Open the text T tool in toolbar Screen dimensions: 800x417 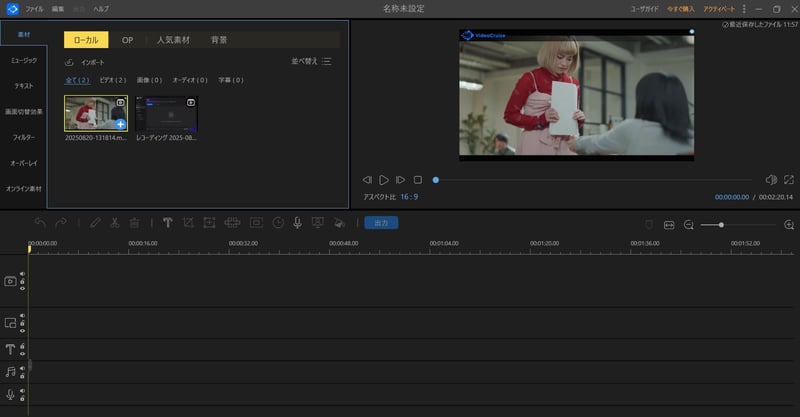click(167, 223)
